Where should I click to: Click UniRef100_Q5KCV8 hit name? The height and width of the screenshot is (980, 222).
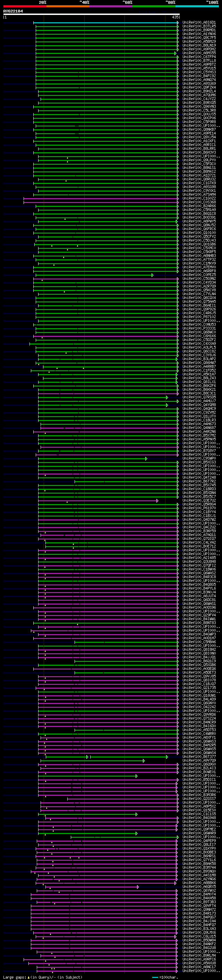point(199,290)
